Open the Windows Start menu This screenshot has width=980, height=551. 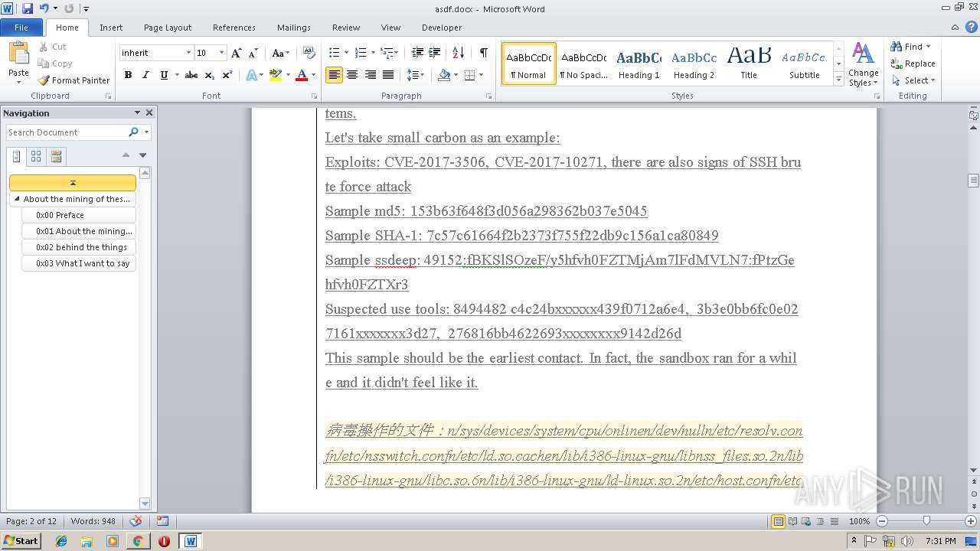tap(21, 541)
